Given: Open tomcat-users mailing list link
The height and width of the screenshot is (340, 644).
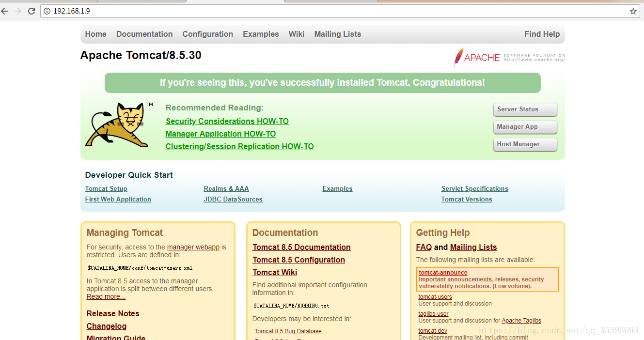Looking at the screenshot, I should click(x=435, y=297).
